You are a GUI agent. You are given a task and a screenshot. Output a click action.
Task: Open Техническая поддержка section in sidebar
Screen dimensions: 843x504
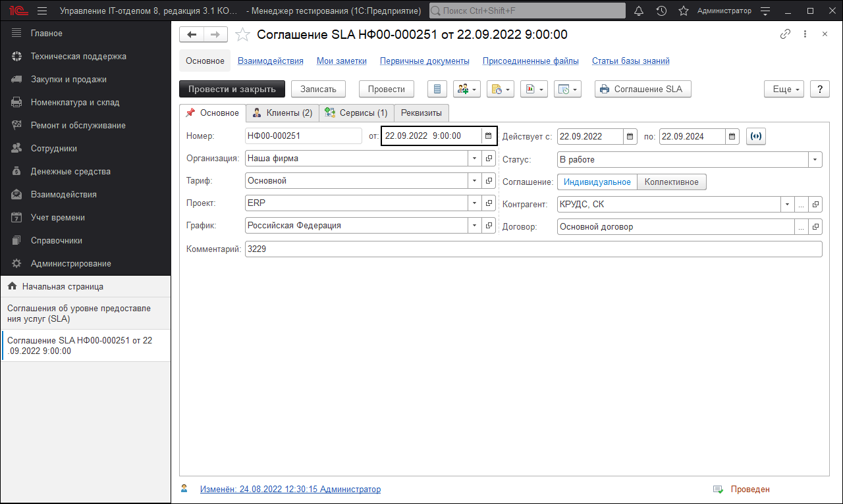(78, 57)
